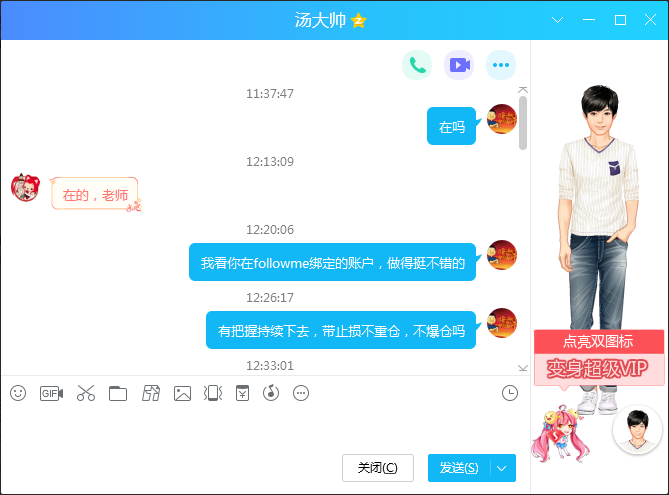The width and height of the screenshot is (669, 495).
Task: Open the GIF video sticker tool
Action: point(52,393)
